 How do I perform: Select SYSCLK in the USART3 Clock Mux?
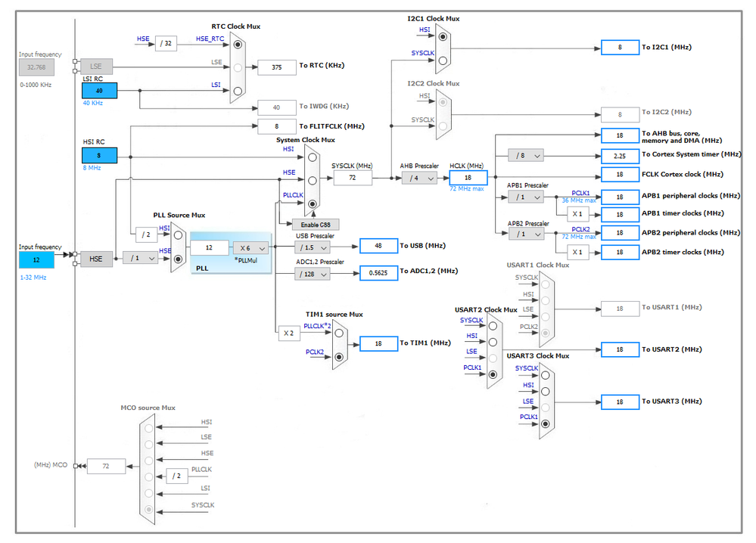click(546, 375)
